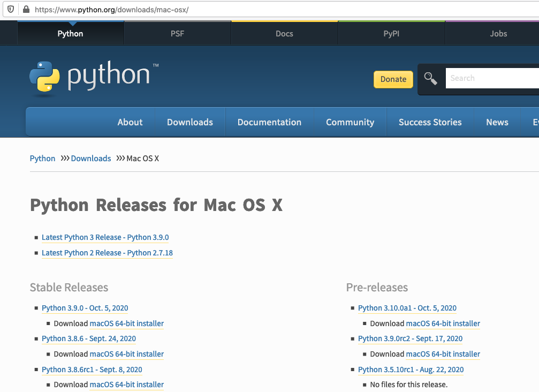Click the python.org URL in address bar
This screenshot has width=539, height=392.
coord(112,10)
